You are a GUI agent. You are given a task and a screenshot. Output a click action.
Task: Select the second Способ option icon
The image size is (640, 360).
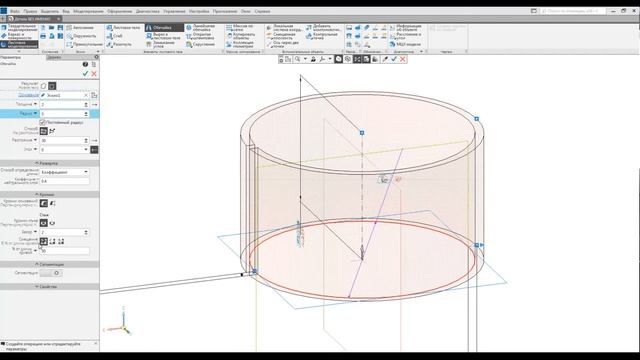[x=52, y=131]
